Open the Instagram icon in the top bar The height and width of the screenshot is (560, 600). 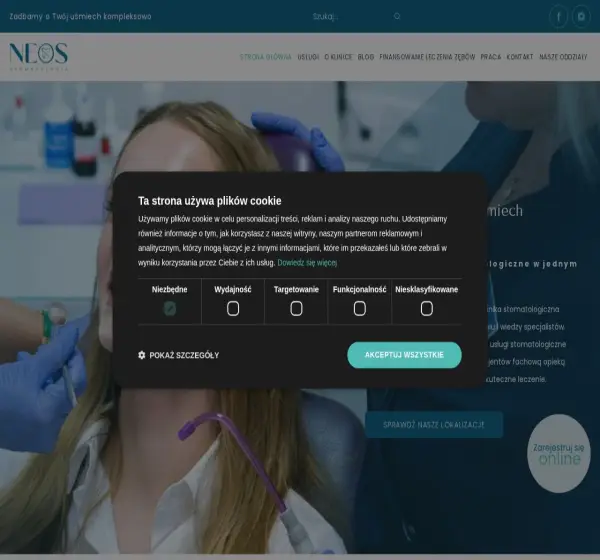click(x=581, y=16)
